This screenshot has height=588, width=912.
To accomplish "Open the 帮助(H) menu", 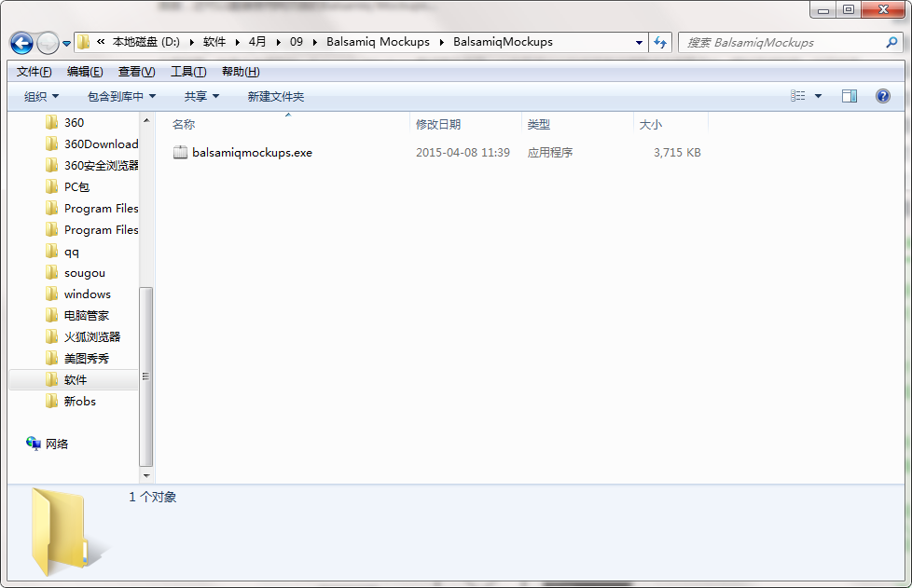I will pyautogui.click(x=241, y=72).
